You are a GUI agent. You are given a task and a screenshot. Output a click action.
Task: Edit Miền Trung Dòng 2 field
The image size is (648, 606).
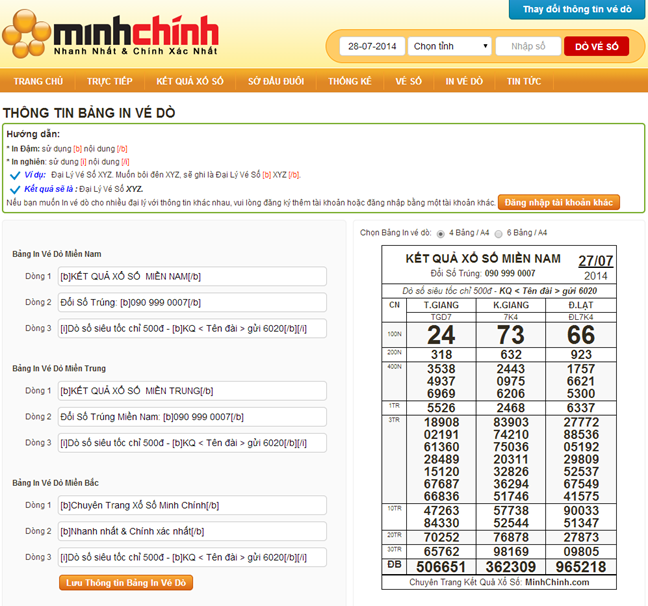tap(192, 417)
